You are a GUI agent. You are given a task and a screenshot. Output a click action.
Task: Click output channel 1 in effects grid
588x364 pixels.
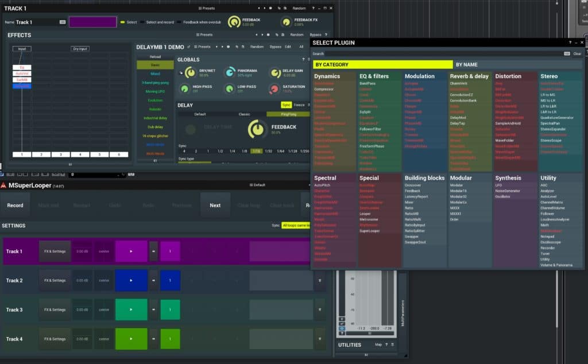(22, 154)
